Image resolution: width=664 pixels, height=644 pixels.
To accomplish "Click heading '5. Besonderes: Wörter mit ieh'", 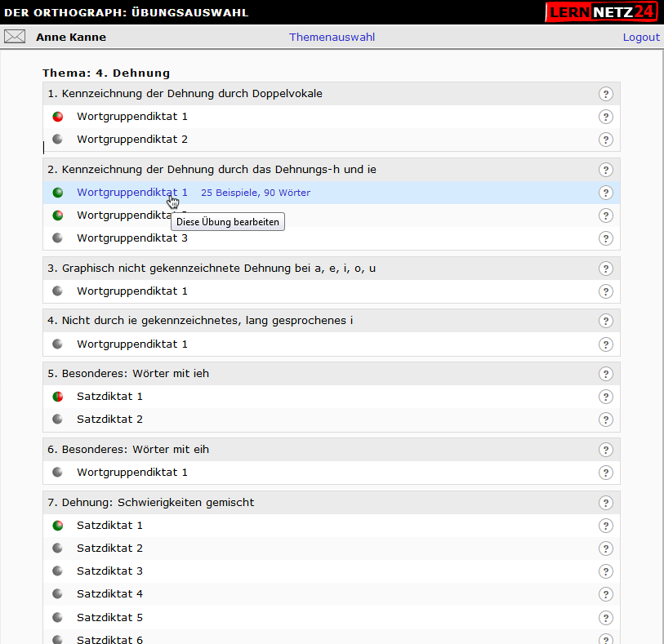I will pyautogui.click(x=128, y=374).
